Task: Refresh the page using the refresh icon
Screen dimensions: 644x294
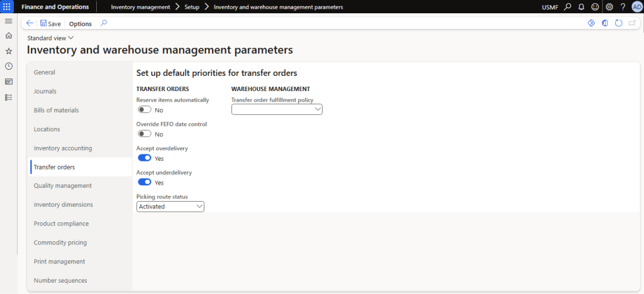Action: click(x=618, y=23)
